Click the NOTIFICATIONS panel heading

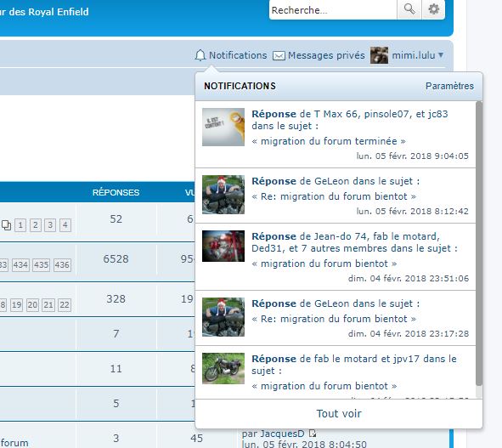[x=240, y=86]
